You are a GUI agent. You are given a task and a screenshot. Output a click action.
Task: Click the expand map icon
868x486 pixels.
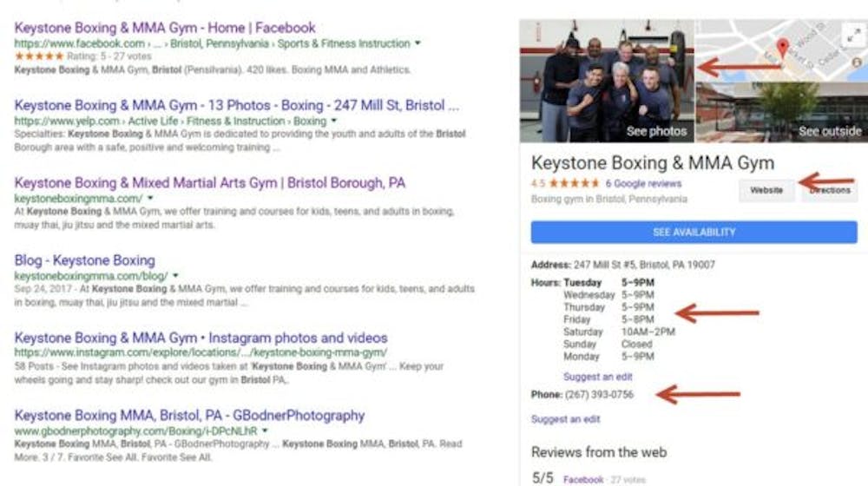coord(854,36)
